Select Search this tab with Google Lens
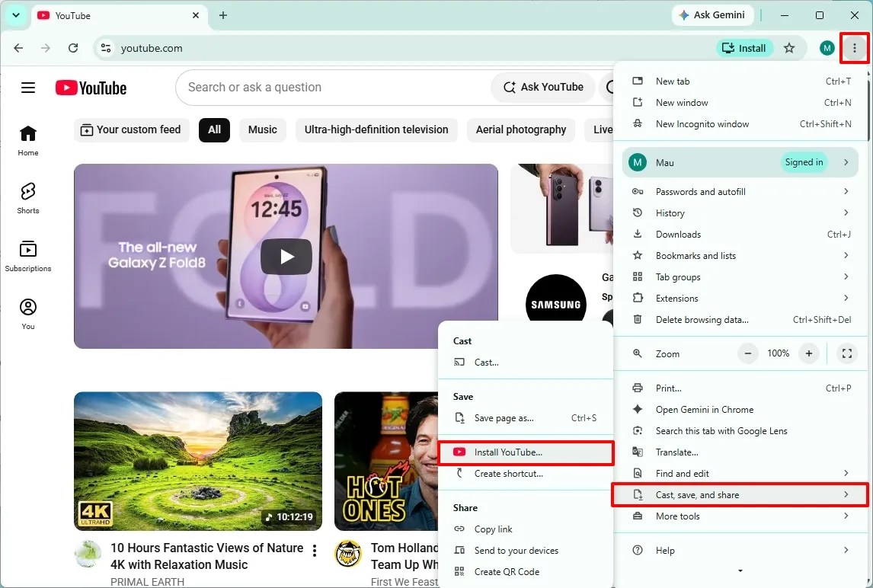 click(740, 431)
